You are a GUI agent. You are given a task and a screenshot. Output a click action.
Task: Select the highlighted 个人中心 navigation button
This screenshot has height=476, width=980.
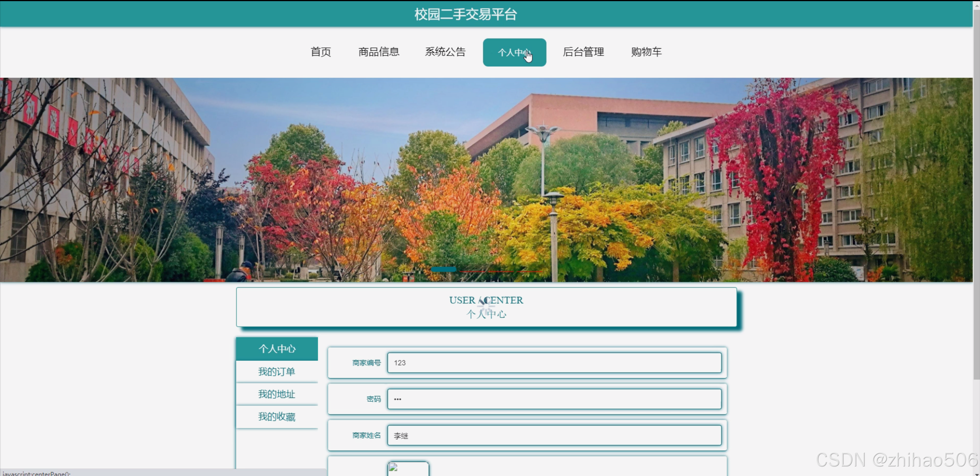[x=514, y=52]
